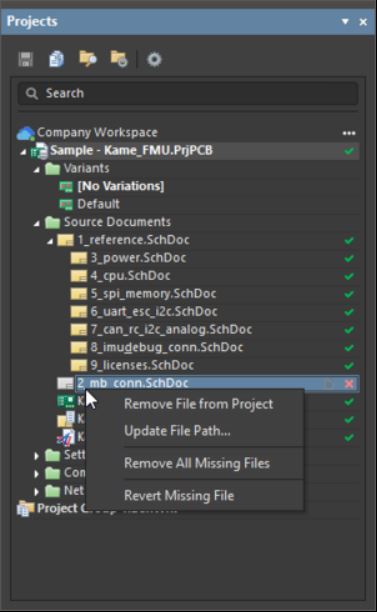The image size is (377, 612).
Task: Open the Projects panel dropdown arrow
Action: 345,21
